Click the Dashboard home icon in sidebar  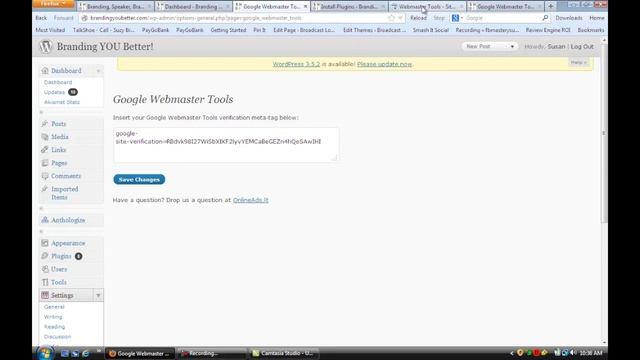[45, 71]
